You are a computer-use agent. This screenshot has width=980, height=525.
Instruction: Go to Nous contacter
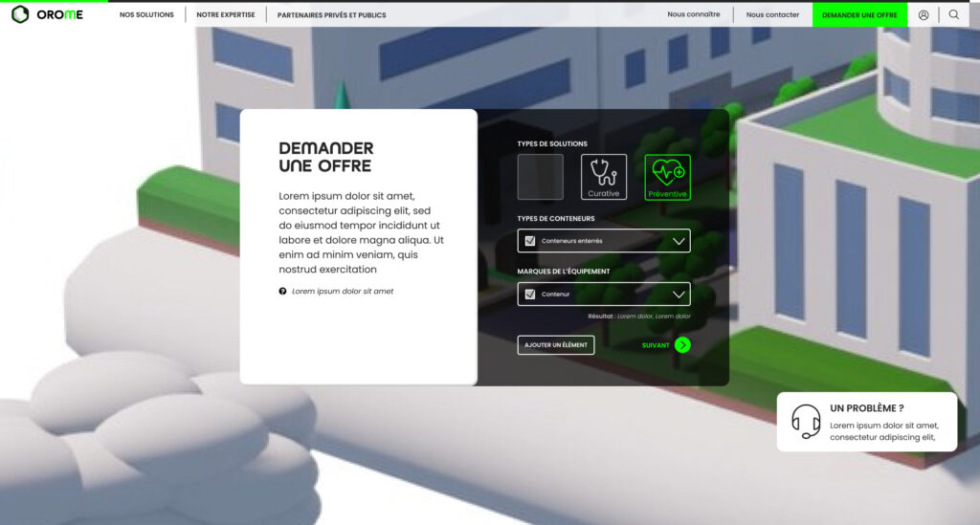pyautogui.click(x=772, y=14)
